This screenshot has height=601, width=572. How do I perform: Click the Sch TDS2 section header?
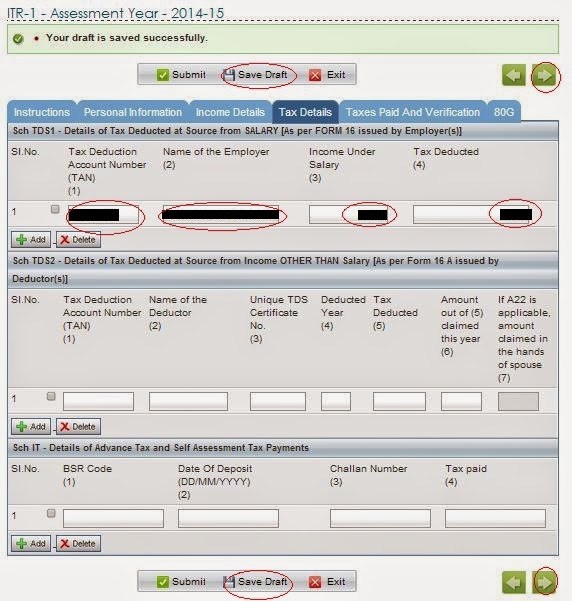(283, 270)
